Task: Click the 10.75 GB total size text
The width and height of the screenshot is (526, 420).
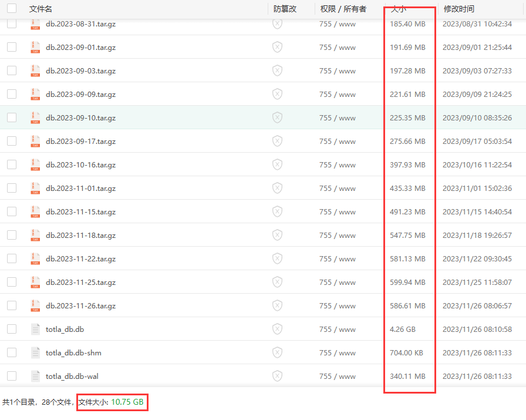Action: pos(127,402)
